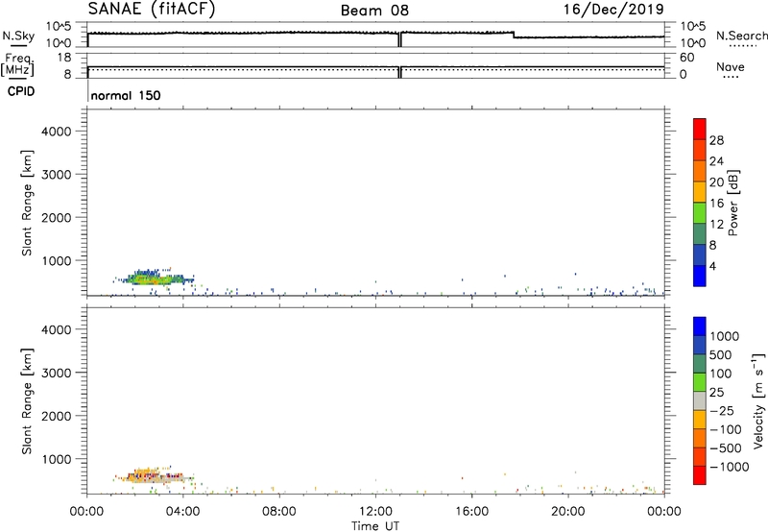Click the bottom red swatch on the Velocity colorbar
This screenshot has width=768, height=532.
(x=700, y=475)
